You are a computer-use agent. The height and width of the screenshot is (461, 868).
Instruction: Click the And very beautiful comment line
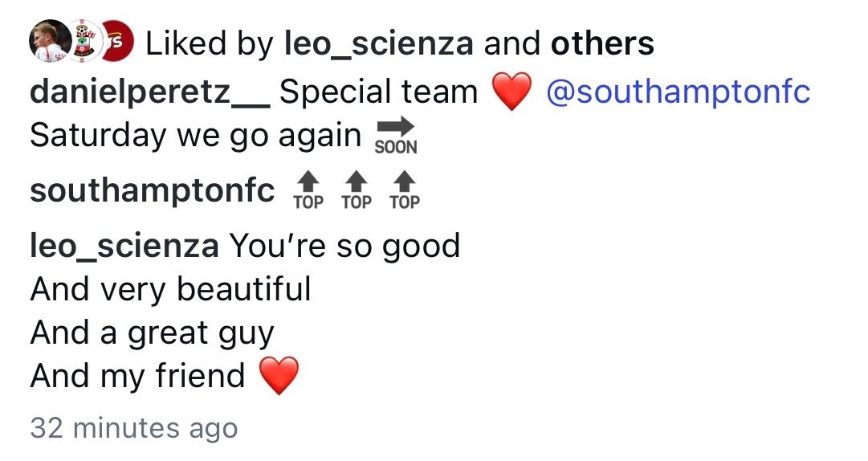pyautogui.click(x=170, y=289)
